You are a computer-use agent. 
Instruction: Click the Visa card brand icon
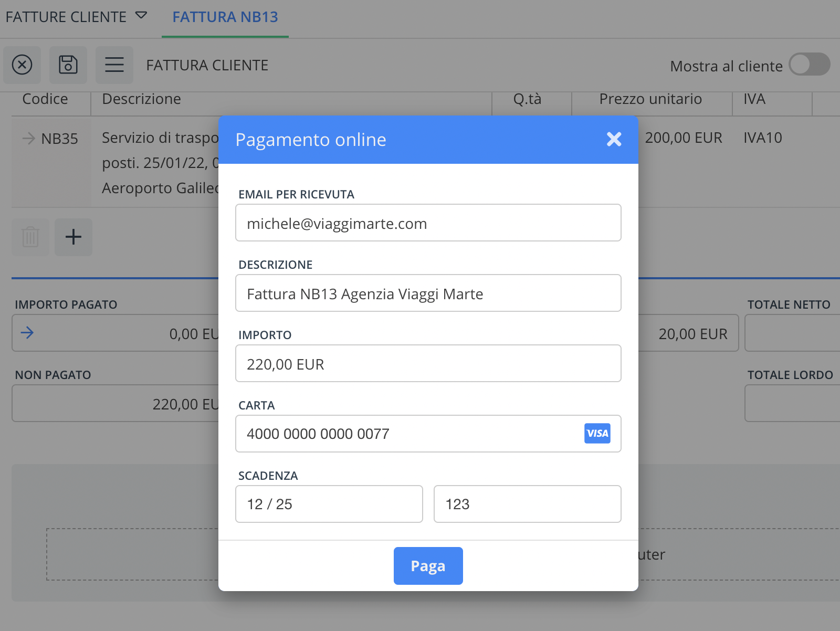597,434
